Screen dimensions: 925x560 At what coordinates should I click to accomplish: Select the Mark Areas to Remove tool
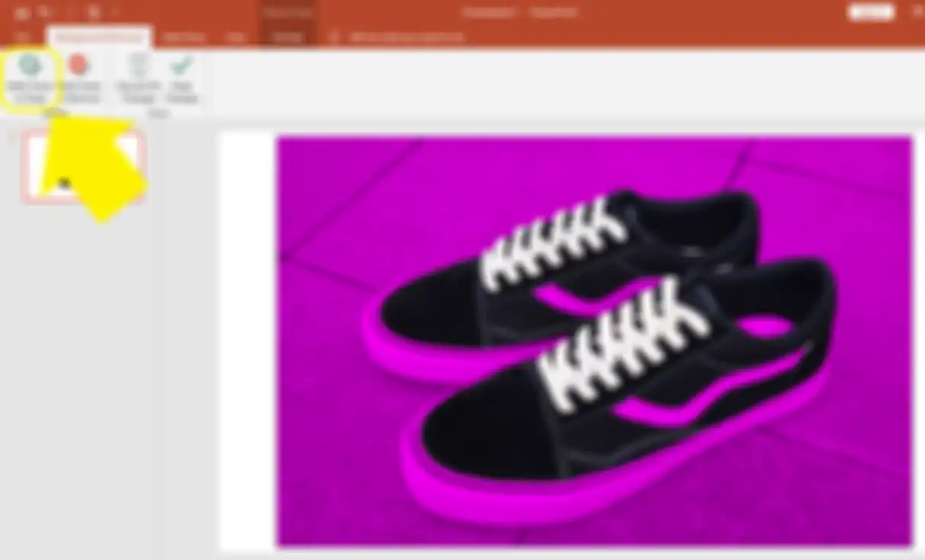point(79,78)
